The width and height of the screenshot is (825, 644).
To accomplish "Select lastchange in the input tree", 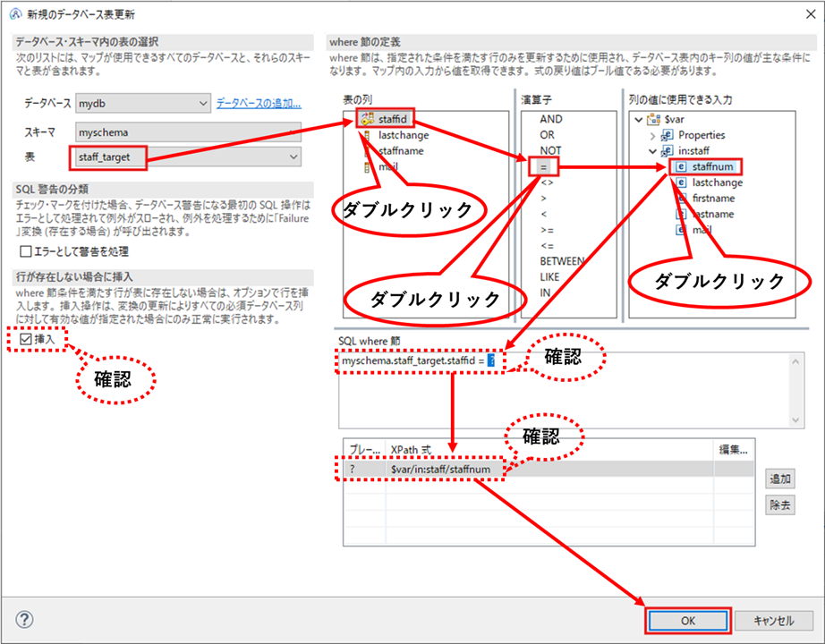I will (718, 182).
